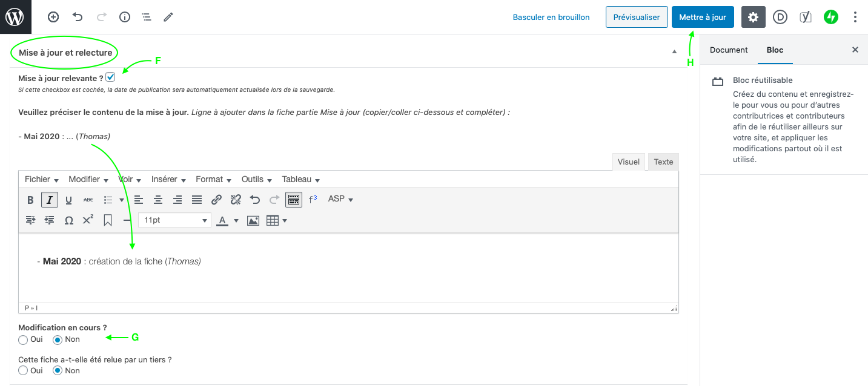Open the list style dropdown arrow
Viewport: 868px width, 386px height.
(122, 200)
